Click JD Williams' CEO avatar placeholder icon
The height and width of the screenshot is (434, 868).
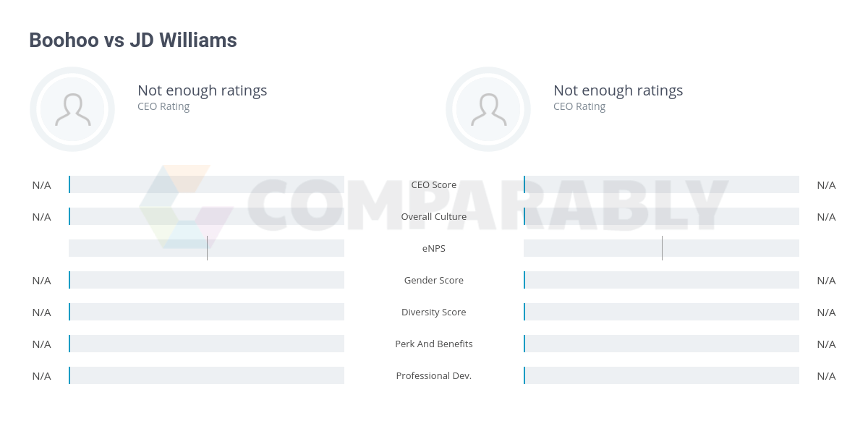tap(488, 109)
